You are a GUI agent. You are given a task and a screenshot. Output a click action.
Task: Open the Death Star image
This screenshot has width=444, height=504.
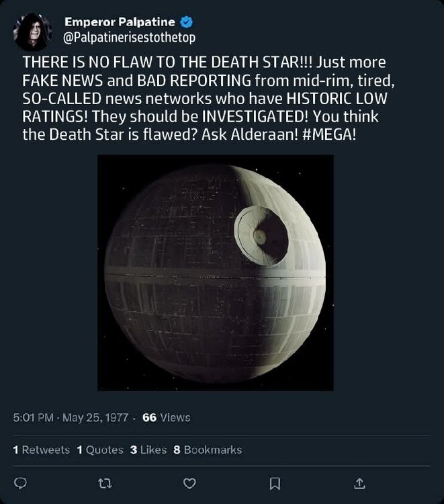[x=215, y=272]
